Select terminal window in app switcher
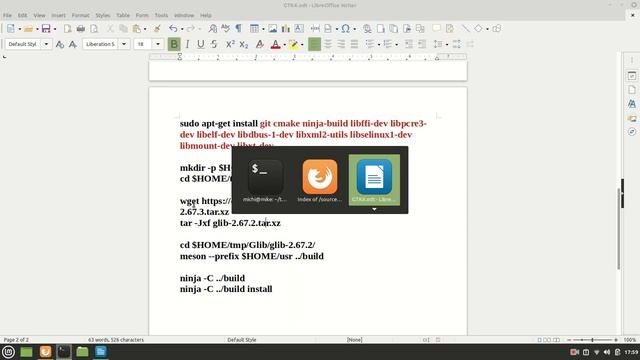The image size is (640, 360). point(265,180)
